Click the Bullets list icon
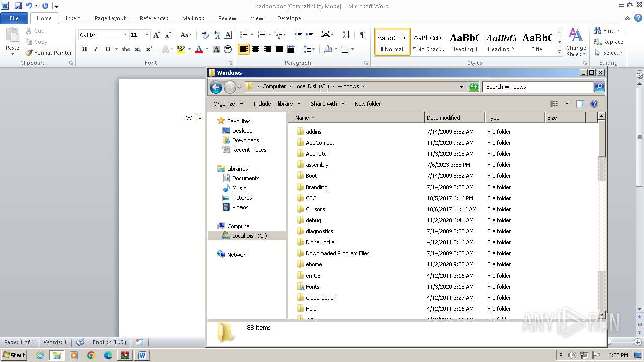 pyautogui.click(x=244, y=35)
